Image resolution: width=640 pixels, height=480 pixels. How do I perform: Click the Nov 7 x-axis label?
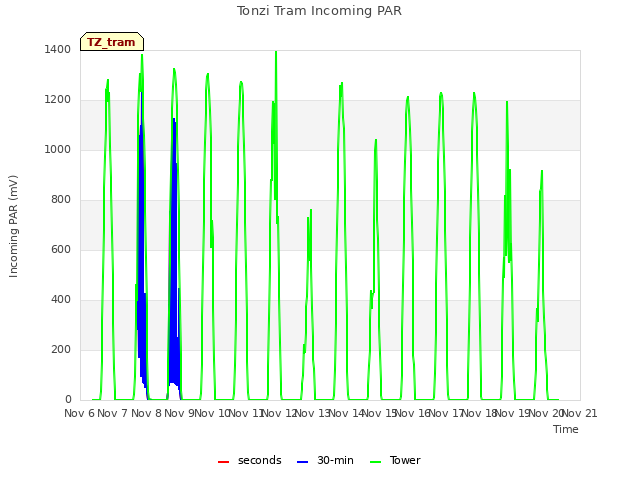(112, 413)
